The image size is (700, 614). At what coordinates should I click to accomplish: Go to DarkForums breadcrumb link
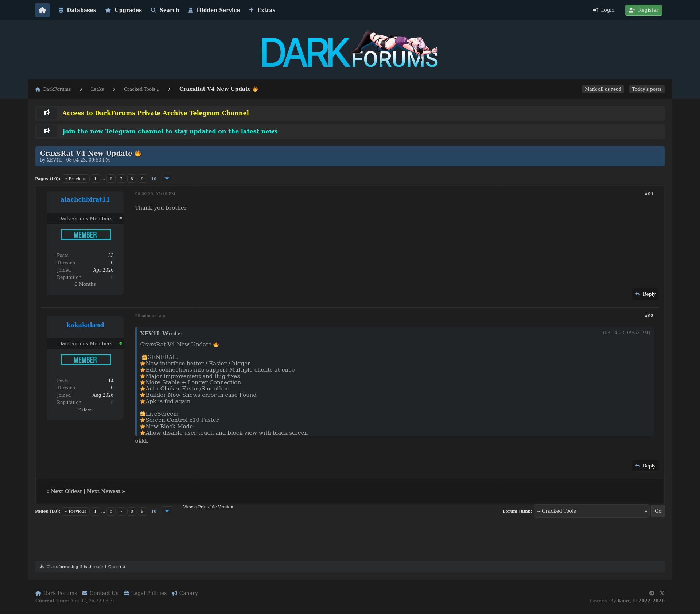(x=53, y=89)
